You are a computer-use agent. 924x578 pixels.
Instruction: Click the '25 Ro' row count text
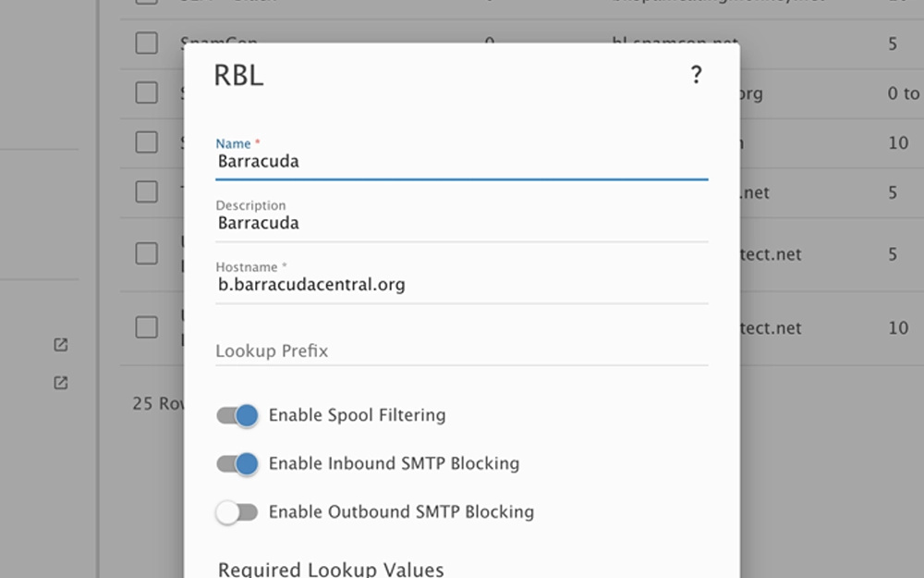click(x=158, y=403)
